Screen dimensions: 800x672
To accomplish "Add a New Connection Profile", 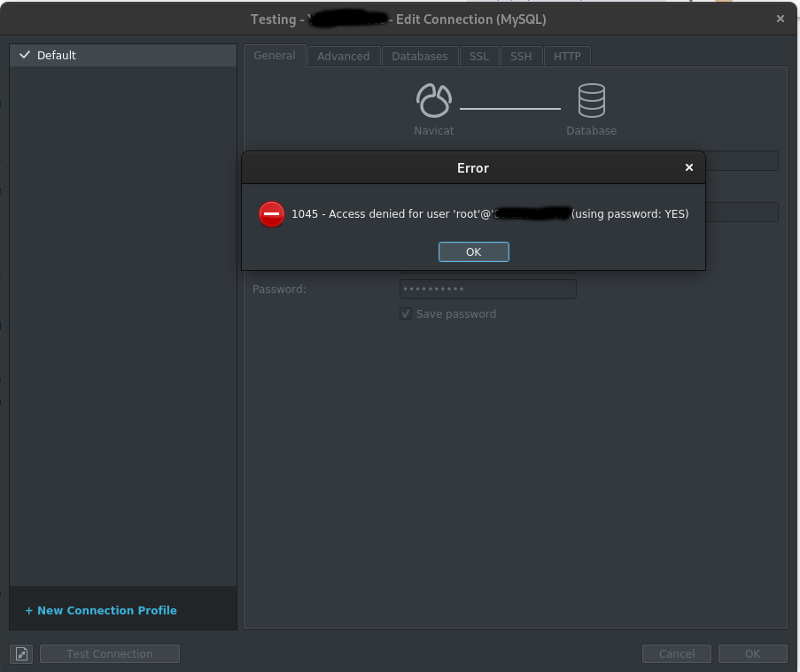I will tap(101, 610).
